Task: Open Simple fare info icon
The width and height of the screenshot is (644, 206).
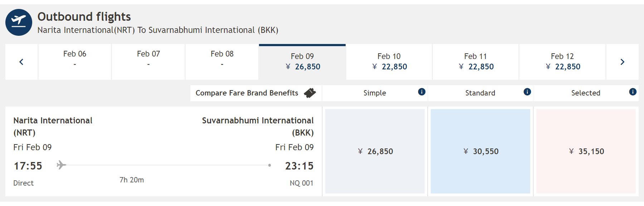Action: click(422, 92)
